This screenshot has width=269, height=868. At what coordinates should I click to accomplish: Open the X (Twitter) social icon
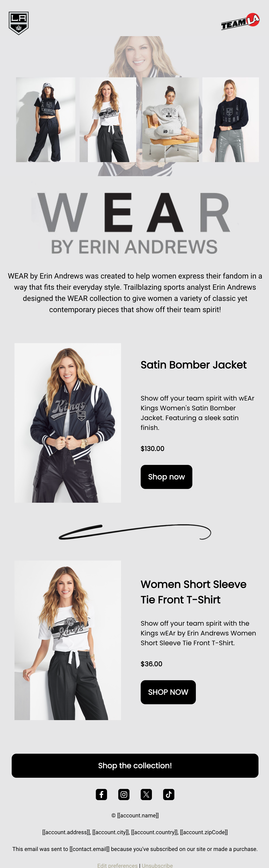146,794
